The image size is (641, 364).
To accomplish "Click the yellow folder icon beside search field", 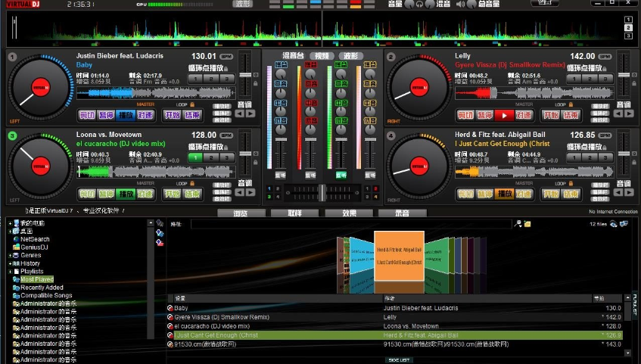I will point(527,224).
